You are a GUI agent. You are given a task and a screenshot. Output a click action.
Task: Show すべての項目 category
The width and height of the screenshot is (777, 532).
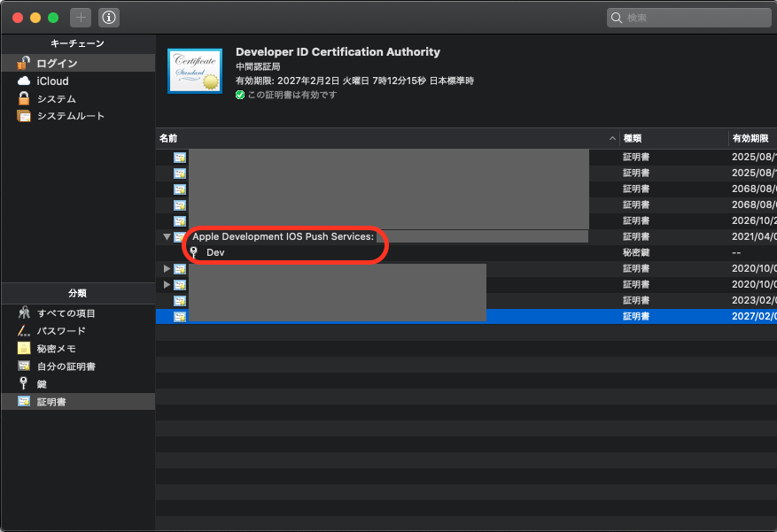[78, 313]
